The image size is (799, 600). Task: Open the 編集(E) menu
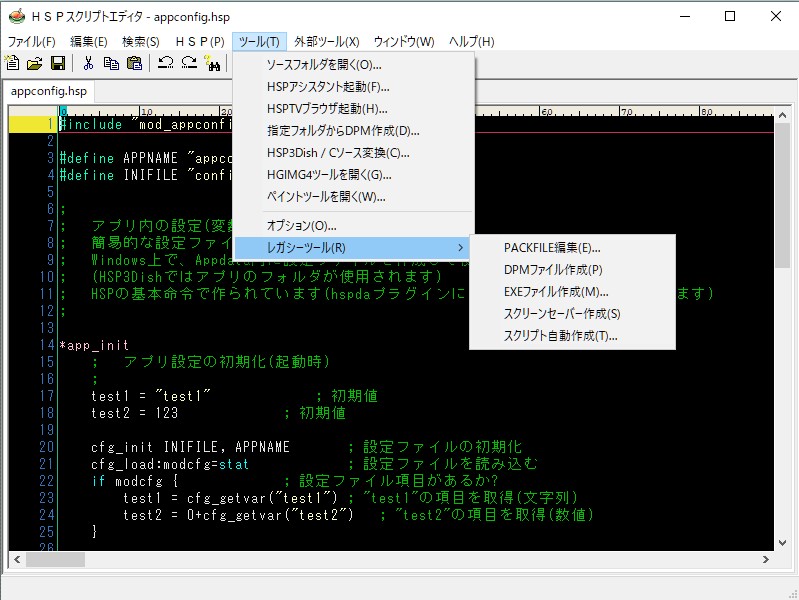(89, 42)
